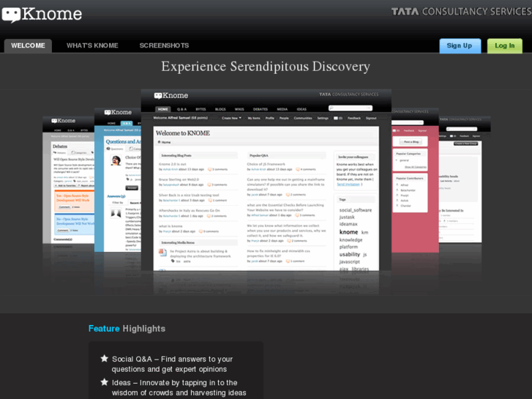Image resolution: width=532 pixels, height=399 pixels.
Task: Click the 'Feature Highlights' heading
Action: [x=127, y=329]
